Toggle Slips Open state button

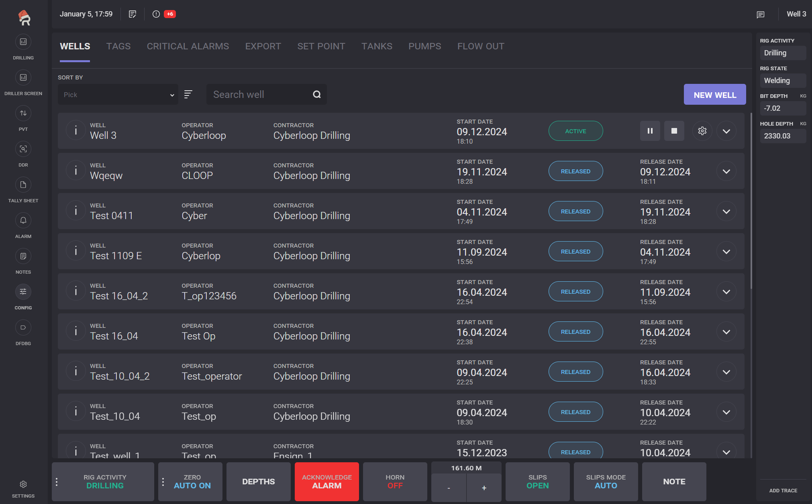(x=537, y=482)
